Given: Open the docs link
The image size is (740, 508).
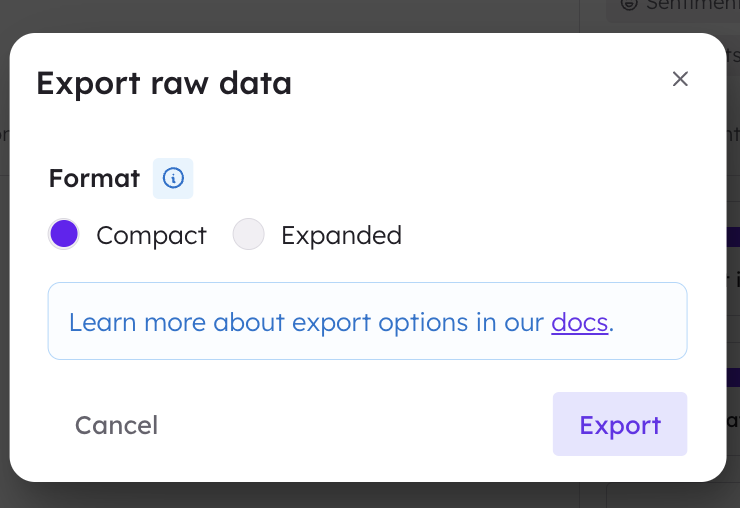Looking at the screenshot, I should [580, 322].
